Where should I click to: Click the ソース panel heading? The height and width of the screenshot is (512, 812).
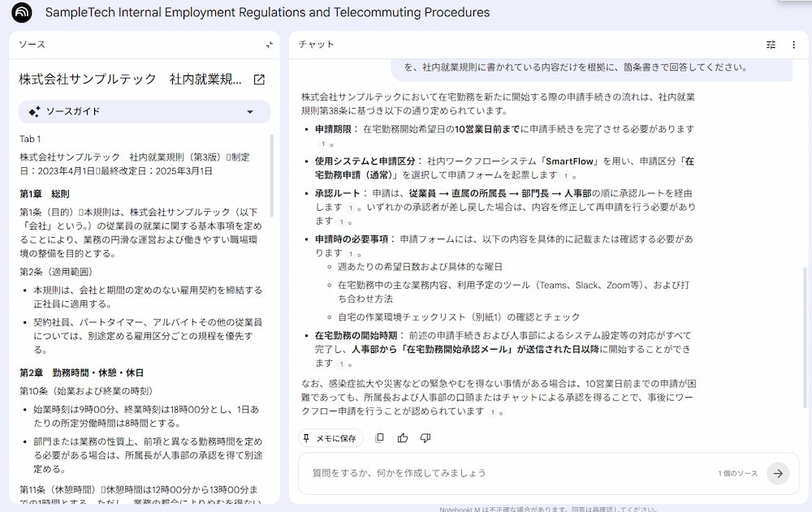point(32,45)
